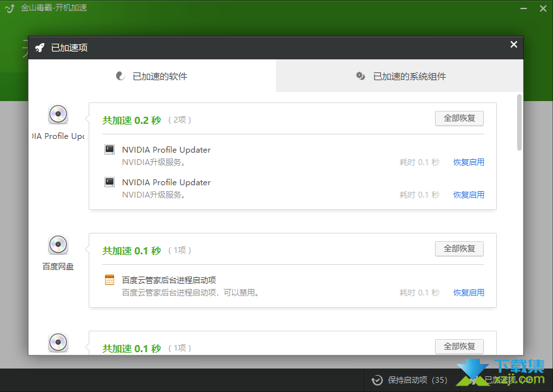Click 恢复启用 for the second NVIDIA Profile Updater

[468, 195]
